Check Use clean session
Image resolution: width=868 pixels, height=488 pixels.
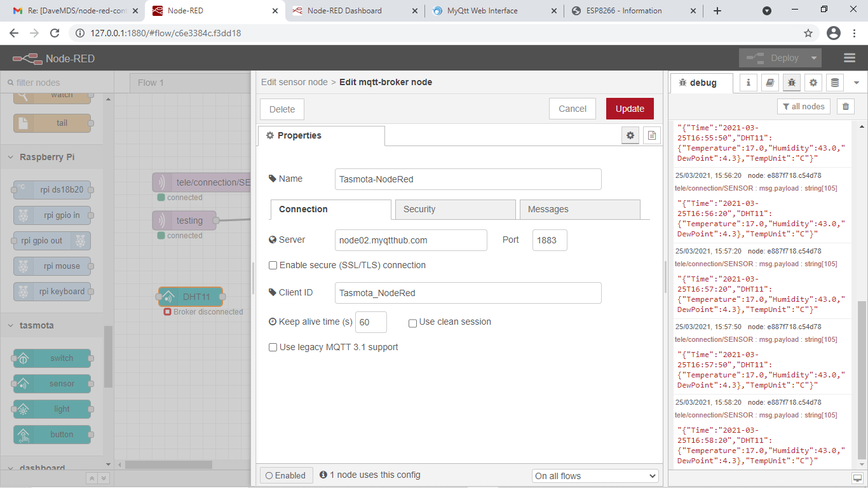tap(412, 322)
